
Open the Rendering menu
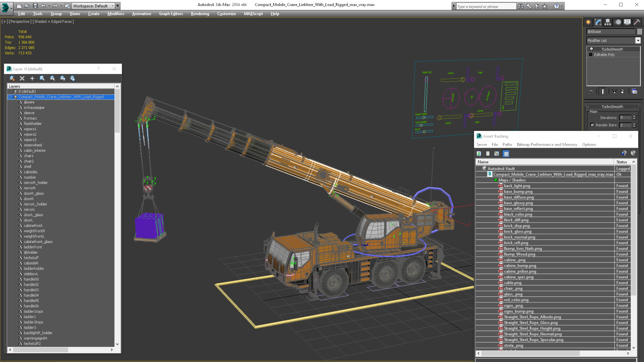click(200, 14)
